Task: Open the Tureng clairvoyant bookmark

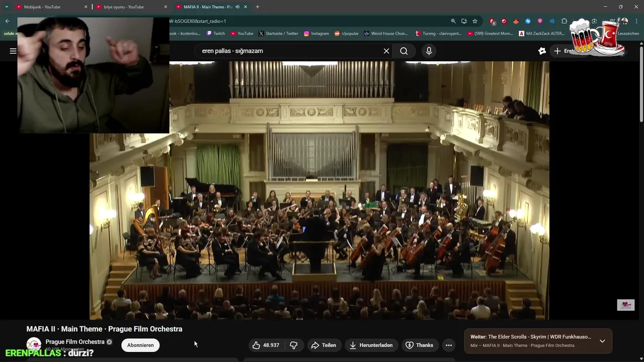Action: tap(438, 34)
